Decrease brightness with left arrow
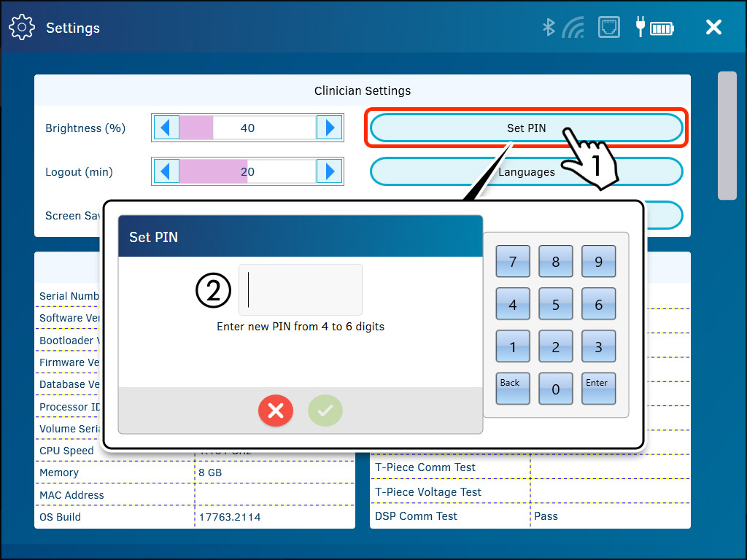Image resolution: width=747 pixels, height=560 pixels. coord(165,128)
